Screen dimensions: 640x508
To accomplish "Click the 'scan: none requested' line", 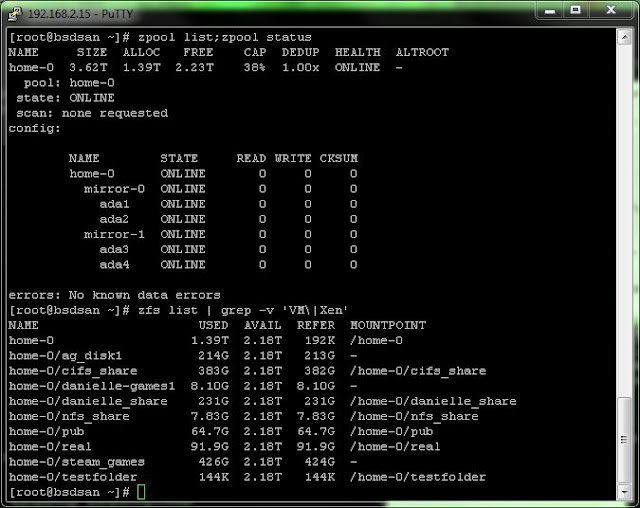I will (x=92, y=113).
